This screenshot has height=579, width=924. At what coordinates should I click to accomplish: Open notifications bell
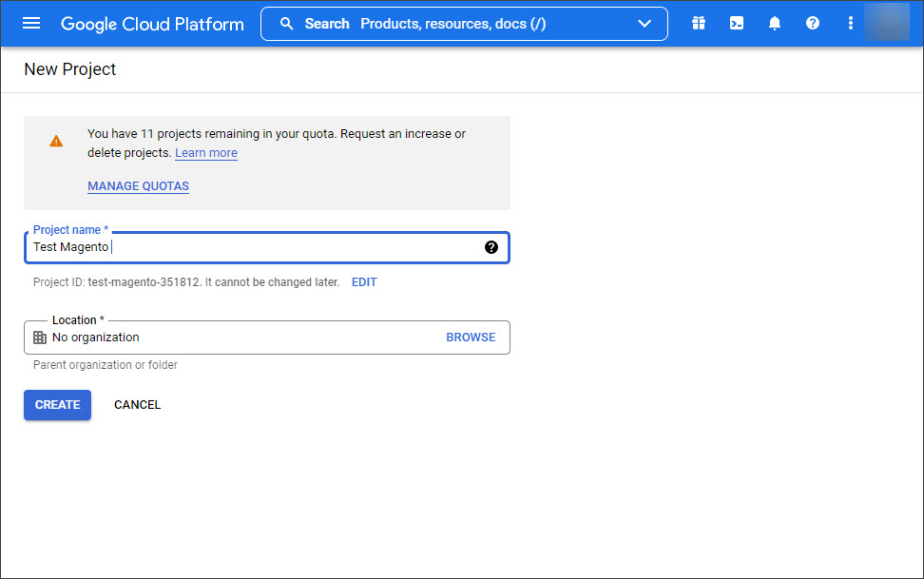[775, 23]
